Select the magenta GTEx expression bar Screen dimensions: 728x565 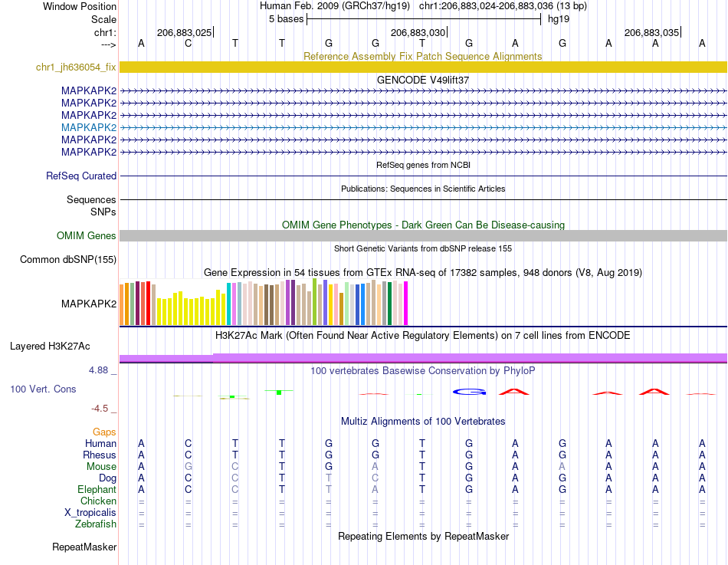pyautogui.click(x=406, y=303)
